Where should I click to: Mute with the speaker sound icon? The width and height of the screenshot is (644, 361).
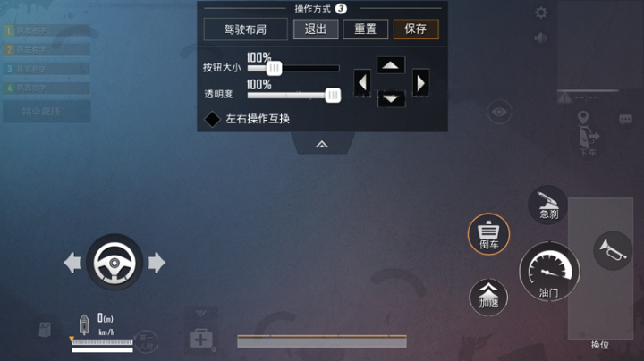[x=540, y=38]
